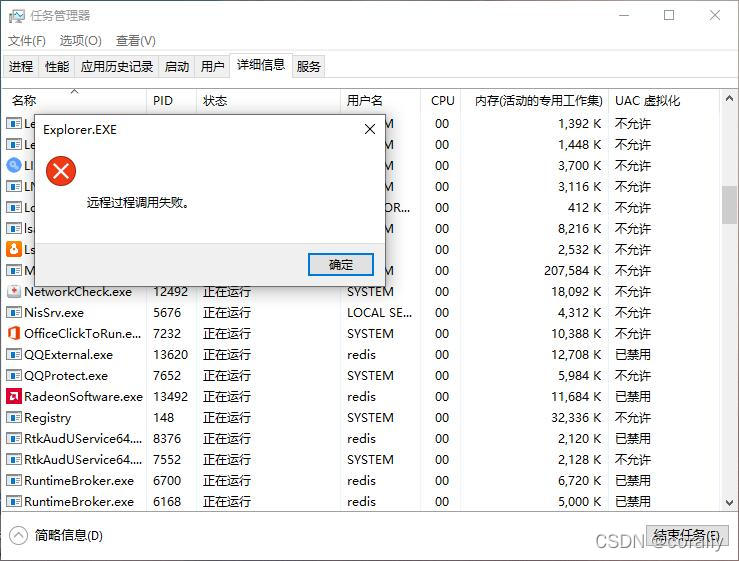Select the RadeonSoftware.exe process name

pyautogui.click(x=83, y=396)
